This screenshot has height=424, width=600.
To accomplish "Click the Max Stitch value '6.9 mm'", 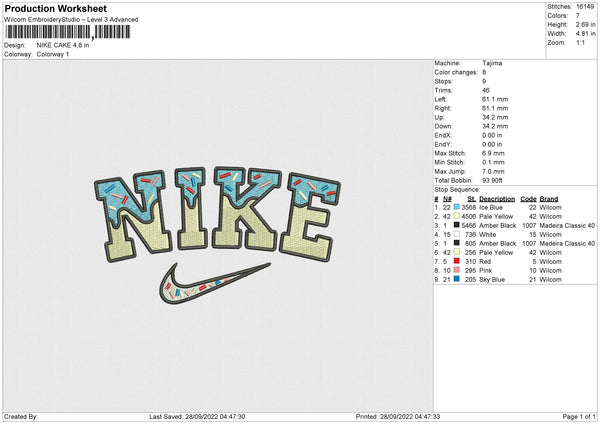I will 493,153.
